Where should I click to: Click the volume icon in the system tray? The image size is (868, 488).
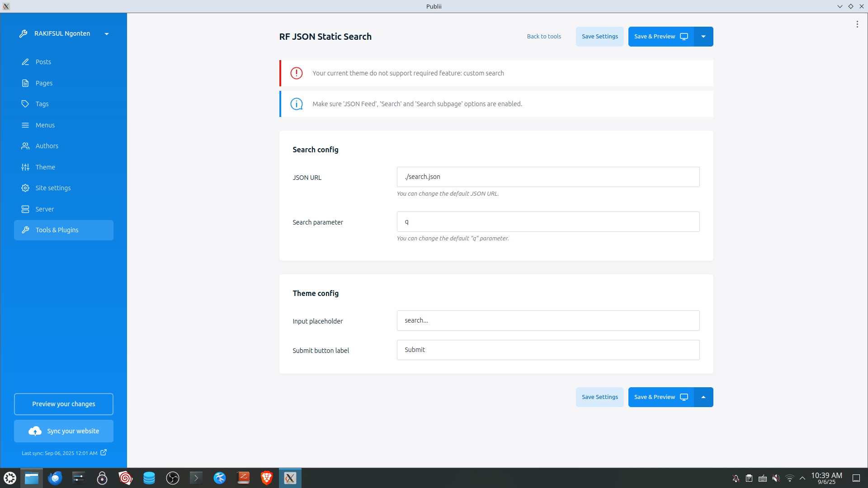tap(776, 478)
